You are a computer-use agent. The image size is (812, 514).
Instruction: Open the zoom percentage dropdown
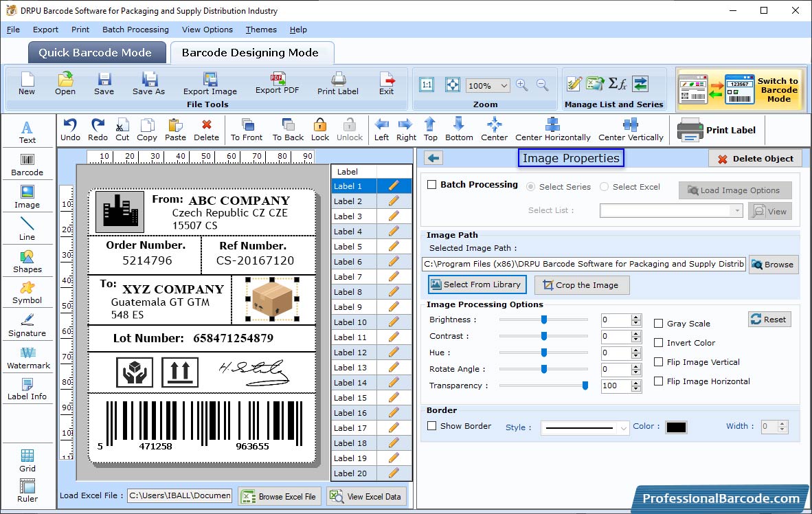[x=504, y=85]
